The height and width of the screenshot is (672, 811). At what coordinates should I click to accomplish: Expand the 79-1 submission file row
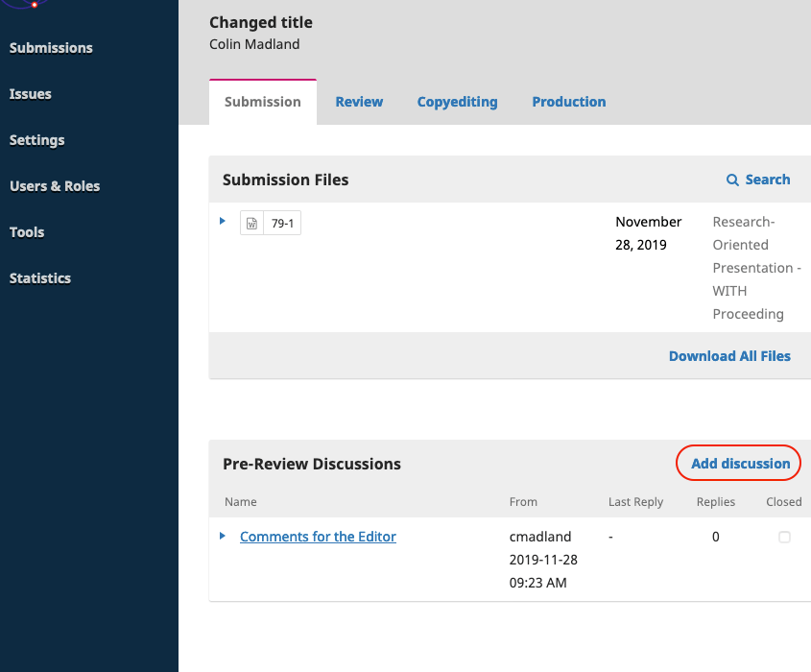(x=223, y=222)
